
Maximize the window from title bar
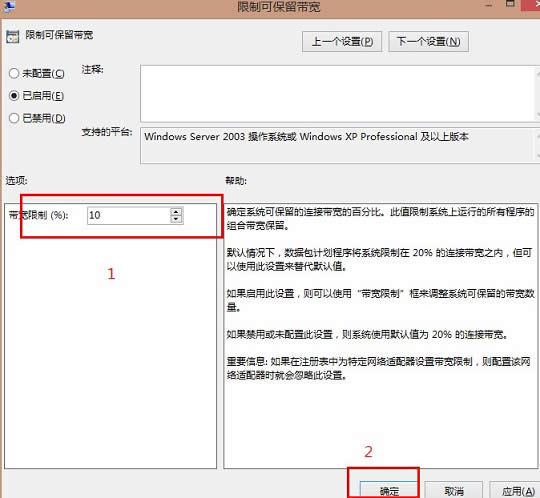pyautogui.click(x=510, y=4)
